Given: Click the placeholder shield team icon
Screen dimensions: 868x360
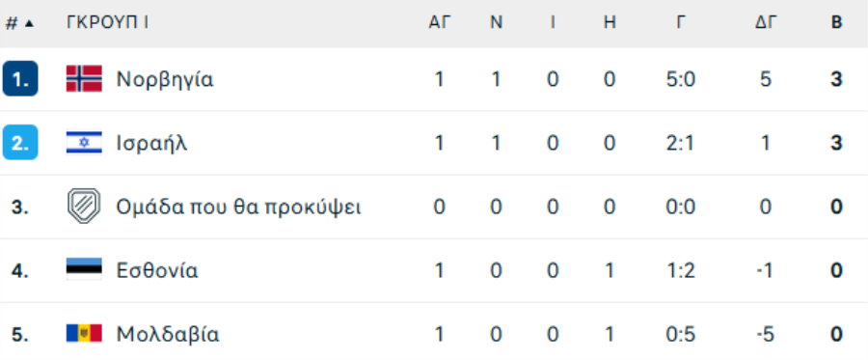Looking at the screenshot, I should pos(84,207).
